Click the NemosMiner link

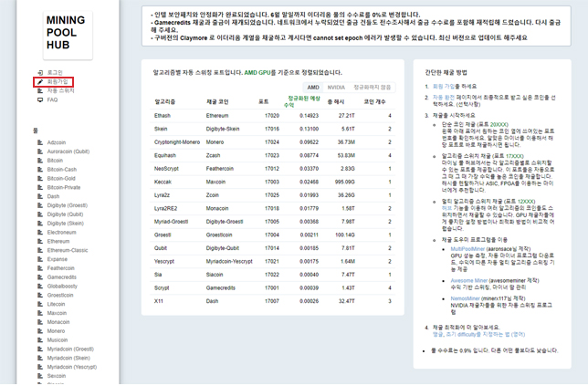[x=465, y=298]
